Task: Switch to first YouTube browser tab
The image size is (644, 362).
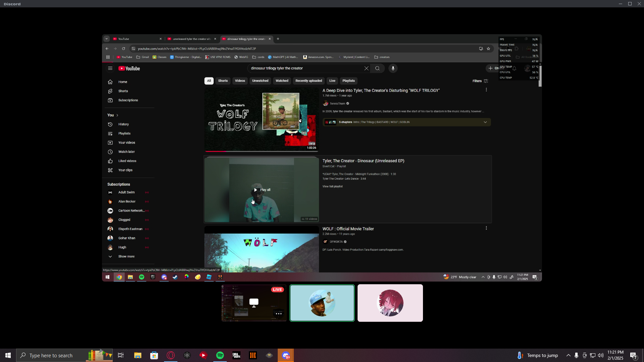Action: 134,39
